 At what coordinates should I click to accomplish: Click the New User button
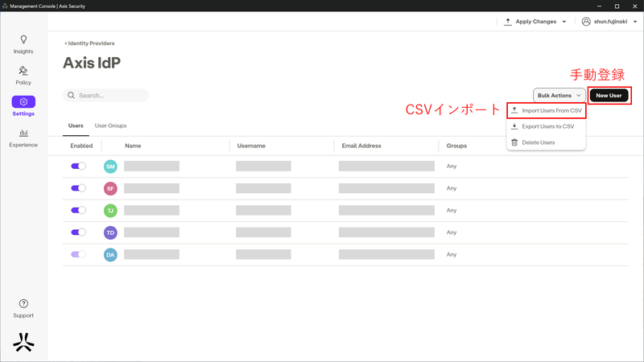(x=609, y=95)
